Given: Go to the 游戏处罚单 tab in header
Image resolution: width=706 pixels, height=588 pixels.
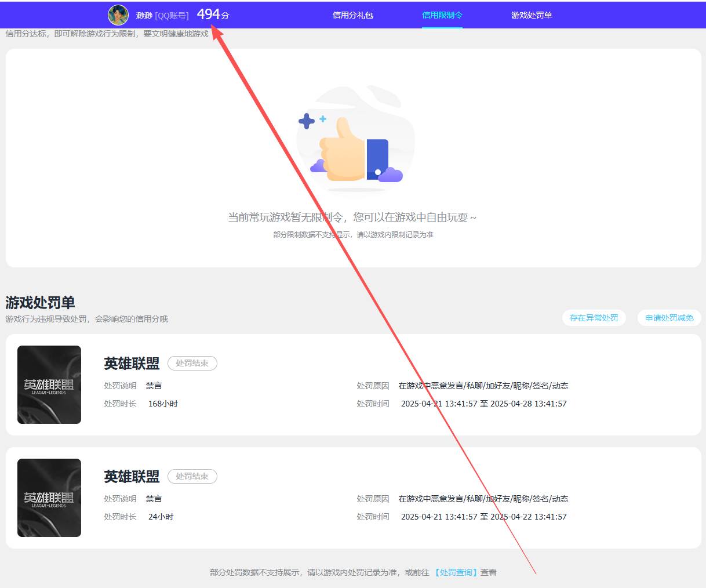Looking at the screenshot, I should coord(531,15).
